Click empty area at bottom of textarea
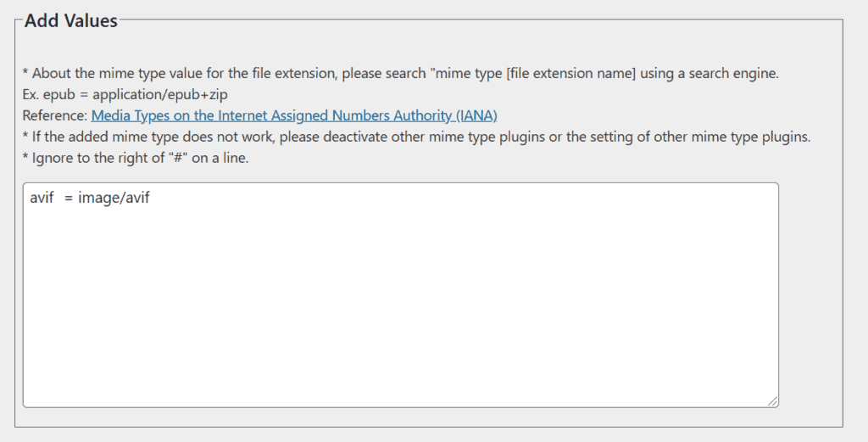Image resolution: width=868 pixels, height=442 pixels. 400,373
